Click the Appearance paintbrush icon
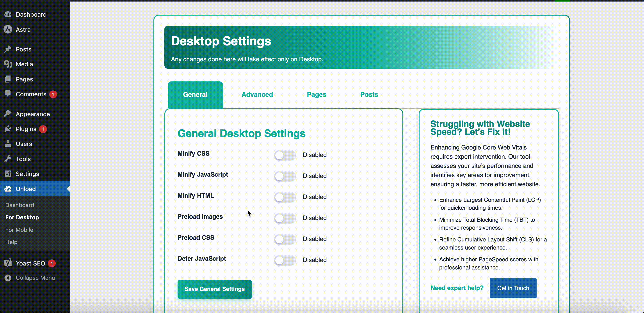Image resolution: width=644 pixels, height=313 pixels. pos(8,114)
